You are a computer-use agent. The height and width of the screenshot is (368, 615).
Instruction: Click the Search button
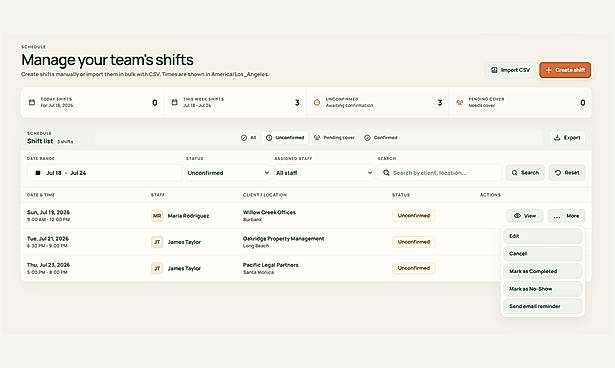[x=525, y=173]
